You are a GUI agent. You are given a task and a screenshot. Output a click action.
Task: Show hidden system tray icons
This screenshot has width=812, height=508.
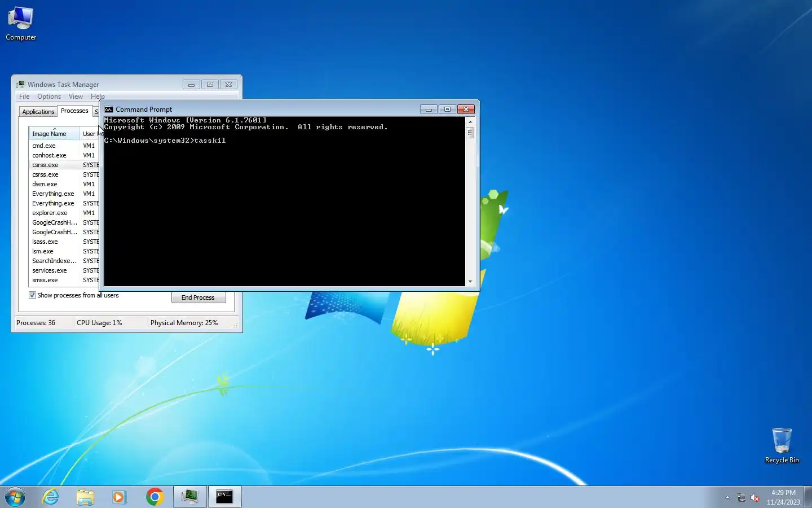(x=727, y=497)
